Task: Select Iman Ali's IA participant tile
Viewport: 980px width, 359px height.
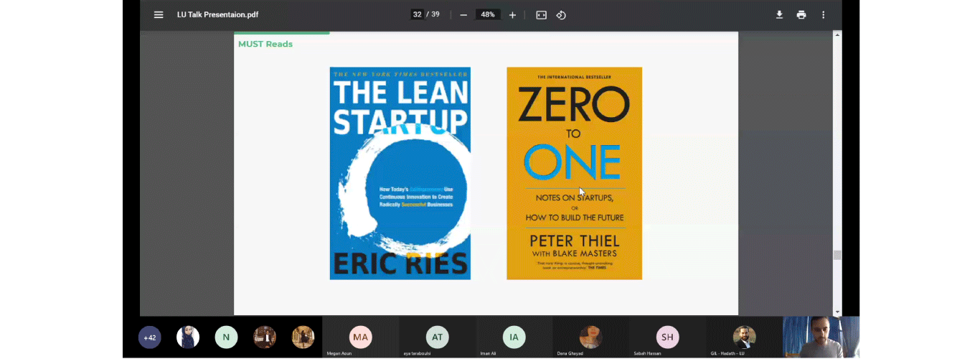Action: [x=514, y=337]
